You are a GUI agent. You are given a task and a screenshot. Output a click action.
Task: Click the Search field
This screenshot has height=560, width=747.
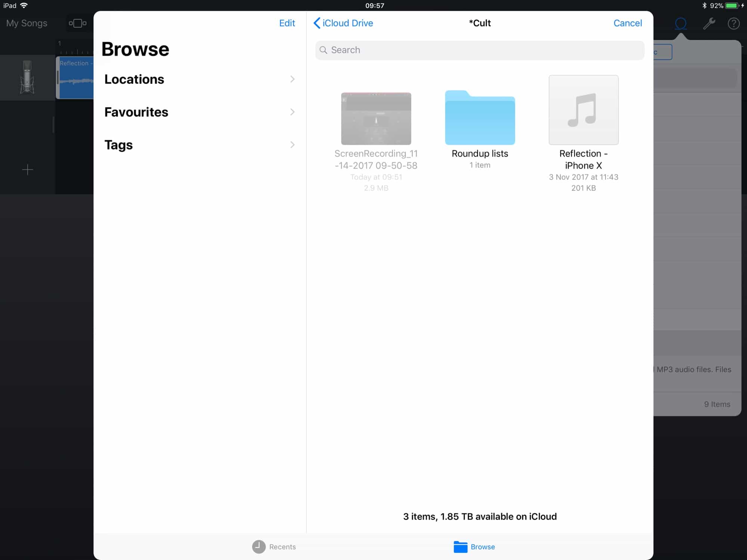(480, 50)
